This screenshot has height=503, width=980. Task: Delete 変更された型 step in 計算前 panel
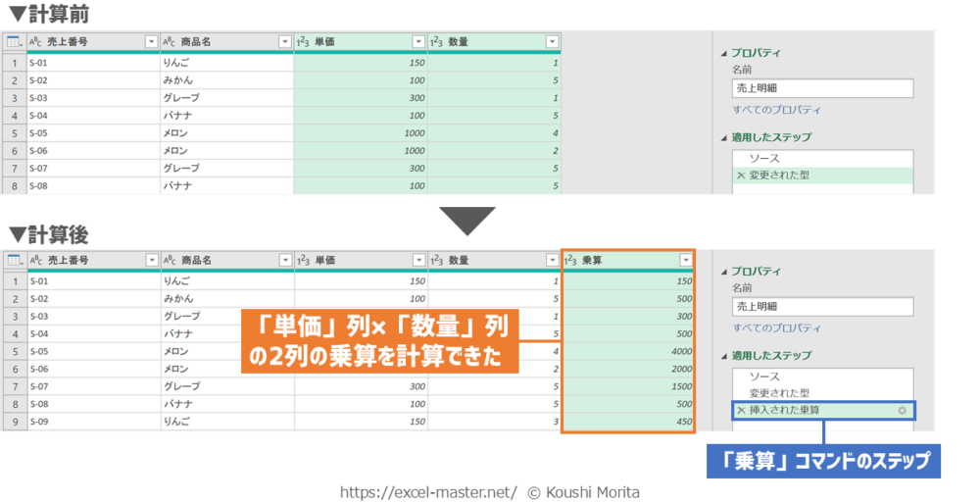pyautogui.click(x=741, y=176)
